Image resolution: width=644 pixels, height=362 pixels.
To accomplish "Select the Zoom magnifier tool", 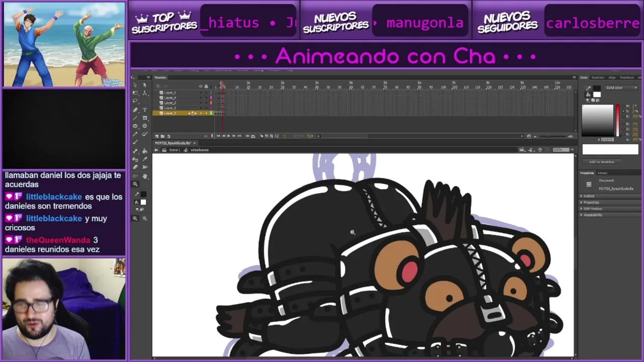I will click(x=135, y=184).
